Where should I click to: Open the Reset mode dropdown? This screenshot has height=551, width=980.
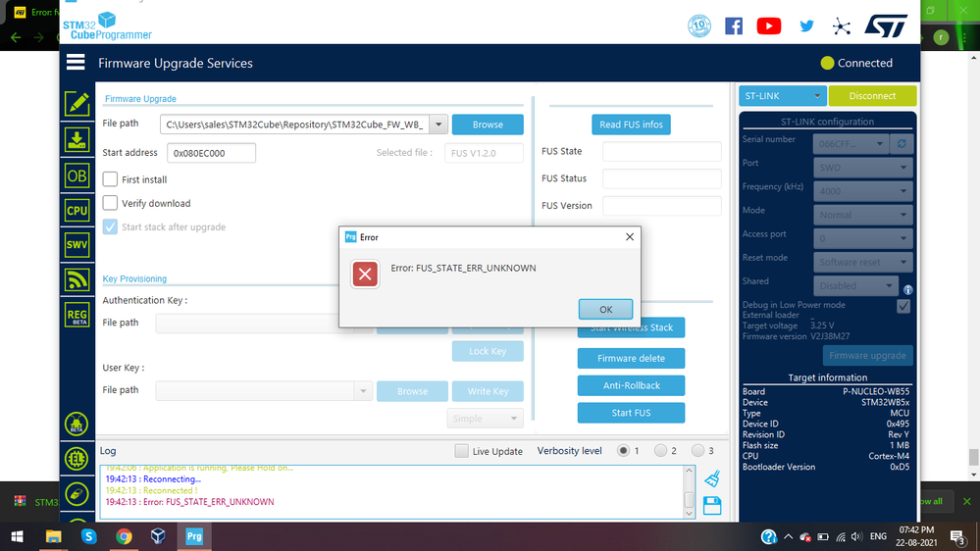pyautogui.click(x=862, y=263)
